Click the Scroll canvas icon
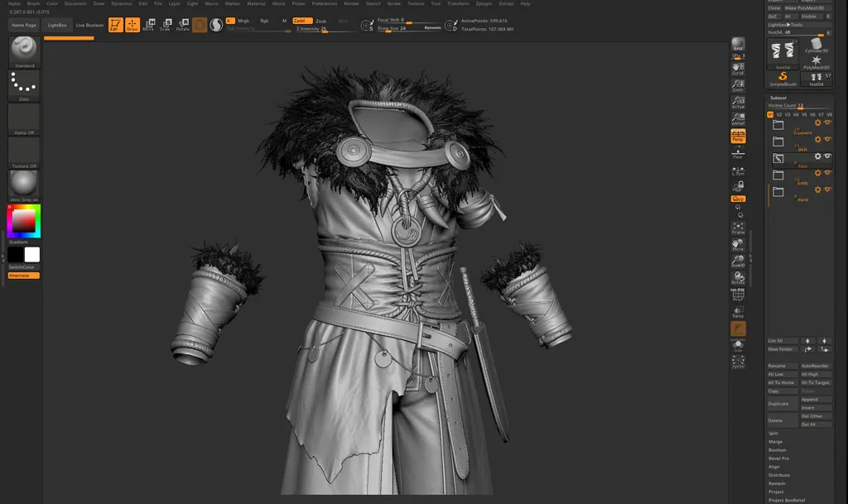The image size is (848, 504). point(738,68)
